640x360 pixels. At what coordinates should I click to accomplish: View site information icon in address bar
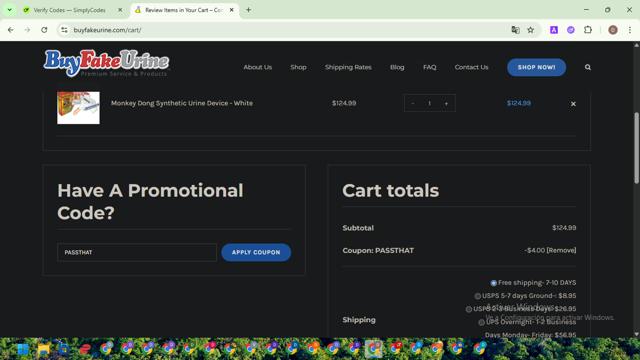click(64, 30)
